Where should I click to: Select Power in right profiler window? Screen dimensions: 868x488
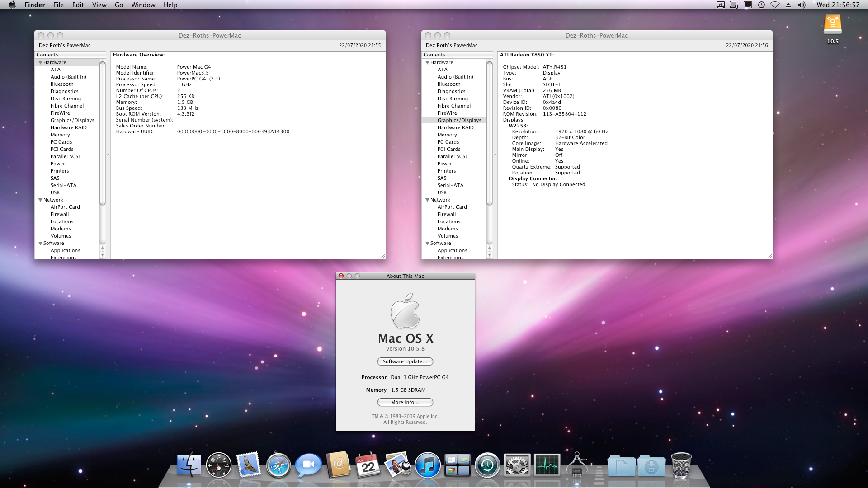(x=445, y=164)
